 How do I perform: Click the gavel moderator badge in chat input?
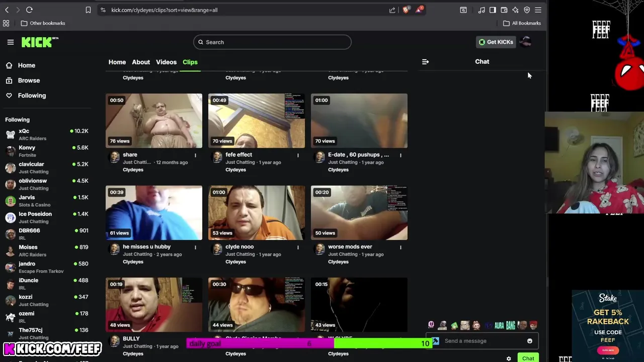coord(436,341)
